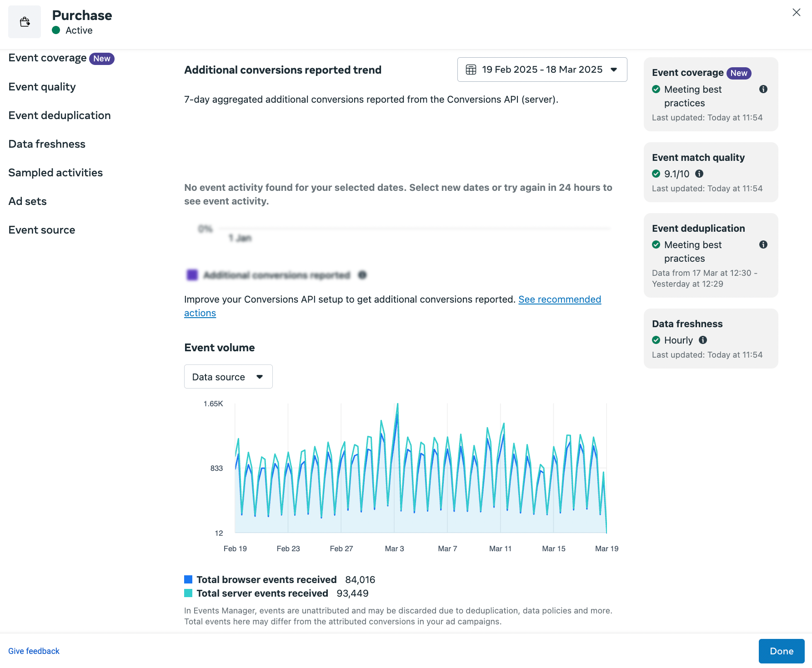Click the Feb 19 axis label

(x=235, y=549)
